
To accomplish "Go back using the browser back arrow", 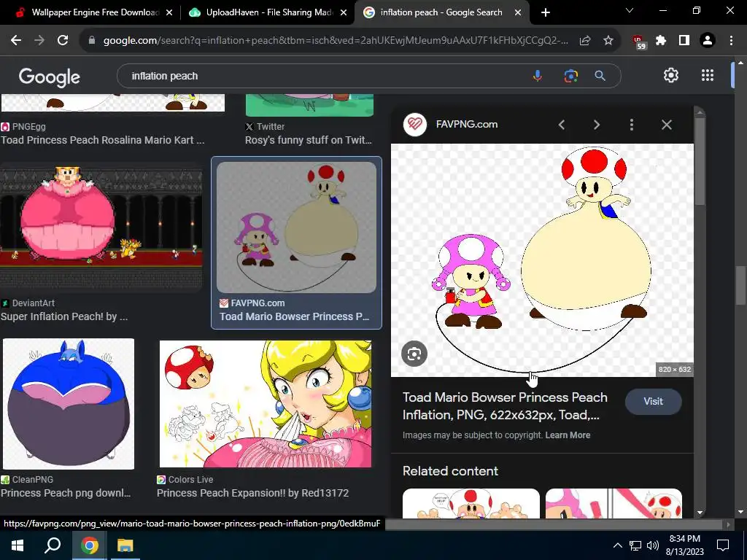I will [16, 41].
